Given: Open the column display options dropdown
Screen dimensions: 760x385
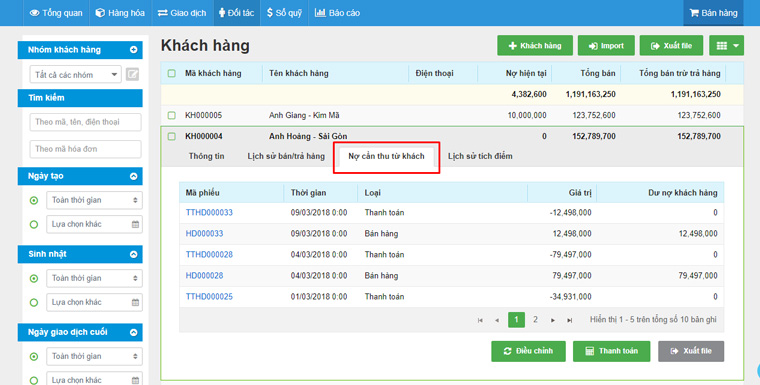Looking at the screenshot, I should coord(727,46).
